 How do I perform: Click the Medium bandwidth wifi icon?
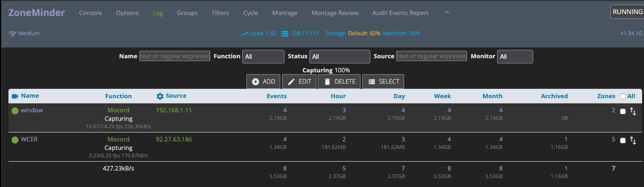(13, 33)
